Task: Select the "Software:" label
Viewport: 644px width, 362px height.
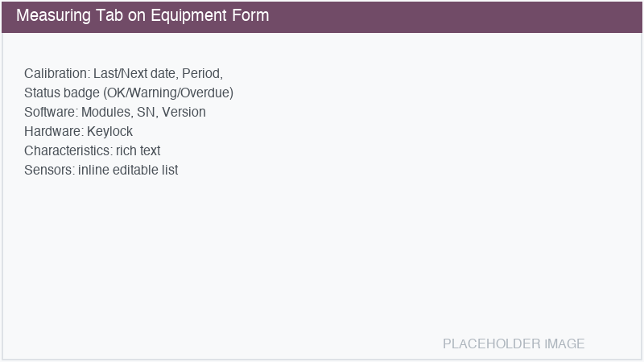Action: (51, 112)
